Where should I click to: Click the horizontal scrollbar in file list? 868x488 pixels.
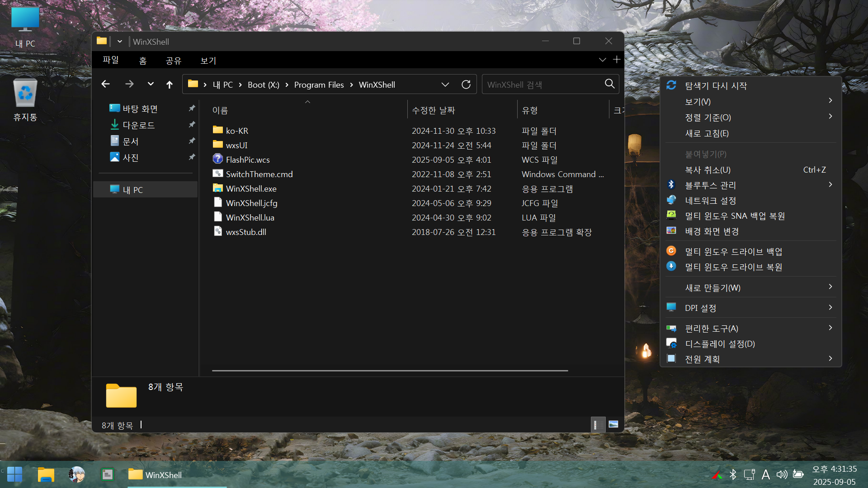click(x=390, y=371)
